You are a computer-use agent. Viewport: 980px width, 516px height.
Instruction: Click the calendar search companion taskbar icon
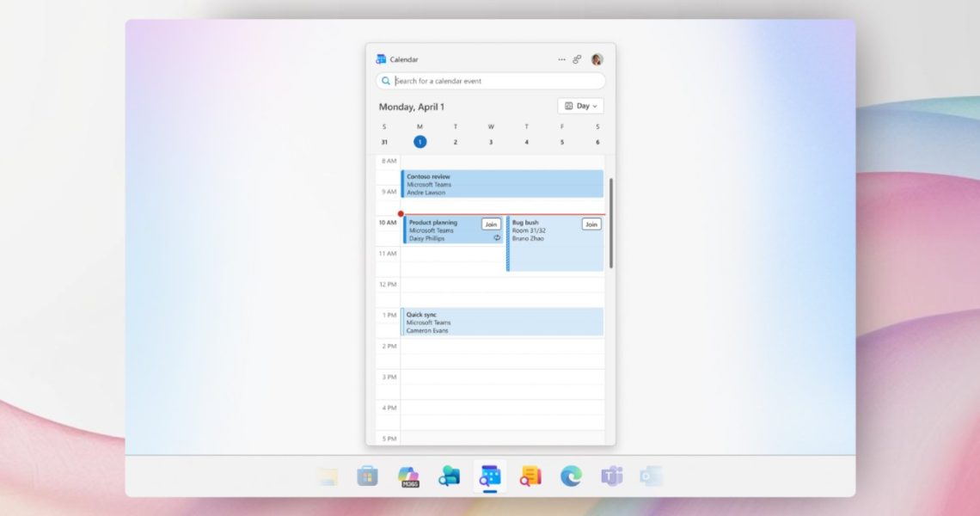[490, 476]
